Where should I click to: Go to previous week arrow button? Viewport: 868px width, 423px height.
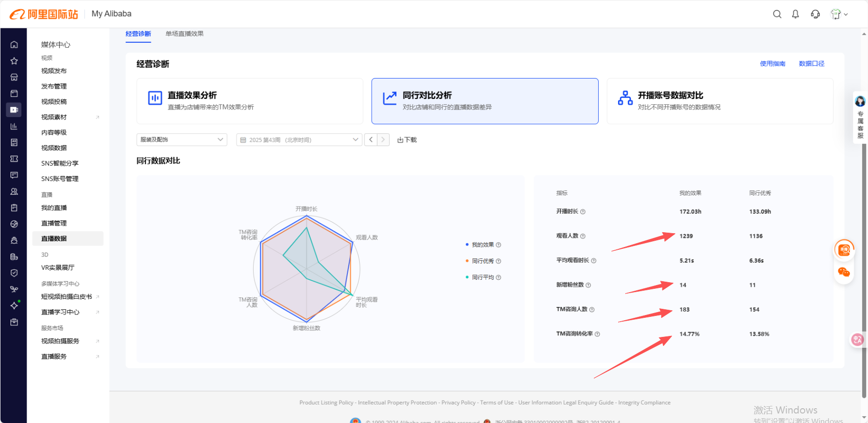coord(371,140)
